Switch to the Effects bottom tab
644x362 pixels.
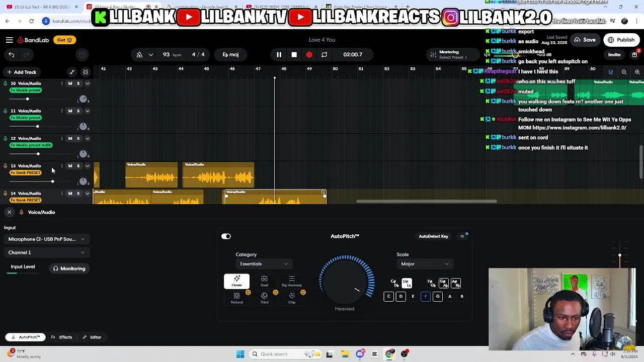tap(62, 337)
